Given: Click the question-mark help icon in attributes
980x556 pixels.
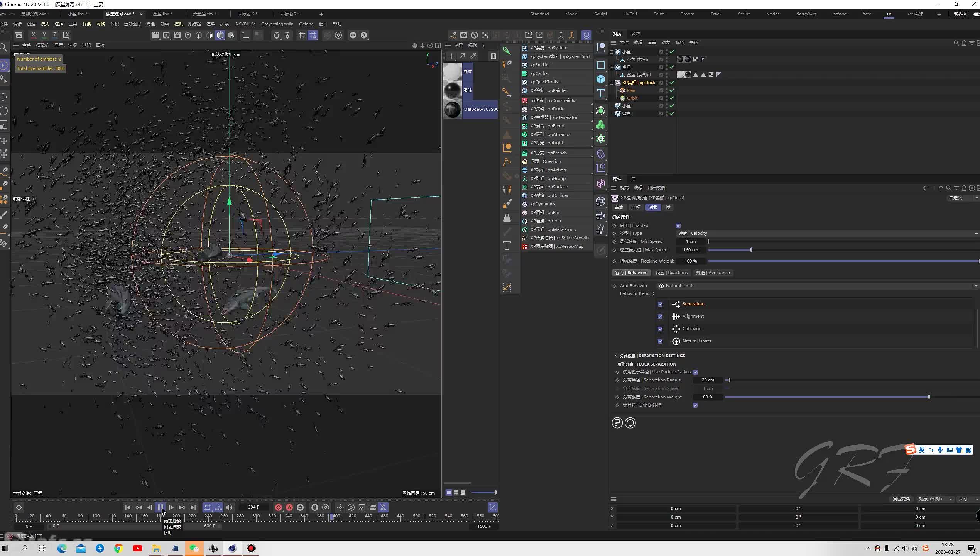Looking at the screenshot, I should 617,423.
